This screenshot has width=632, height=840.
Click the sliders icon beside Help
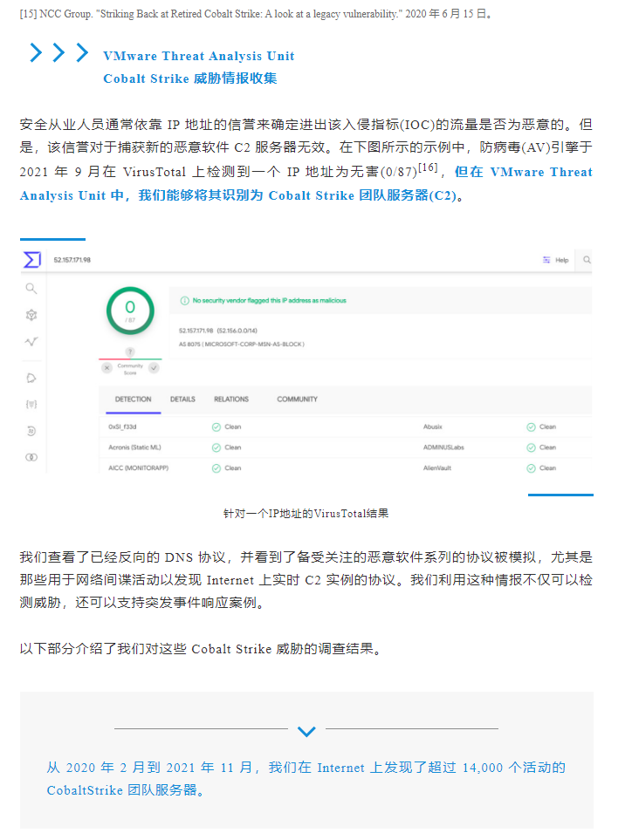(546, 260)
